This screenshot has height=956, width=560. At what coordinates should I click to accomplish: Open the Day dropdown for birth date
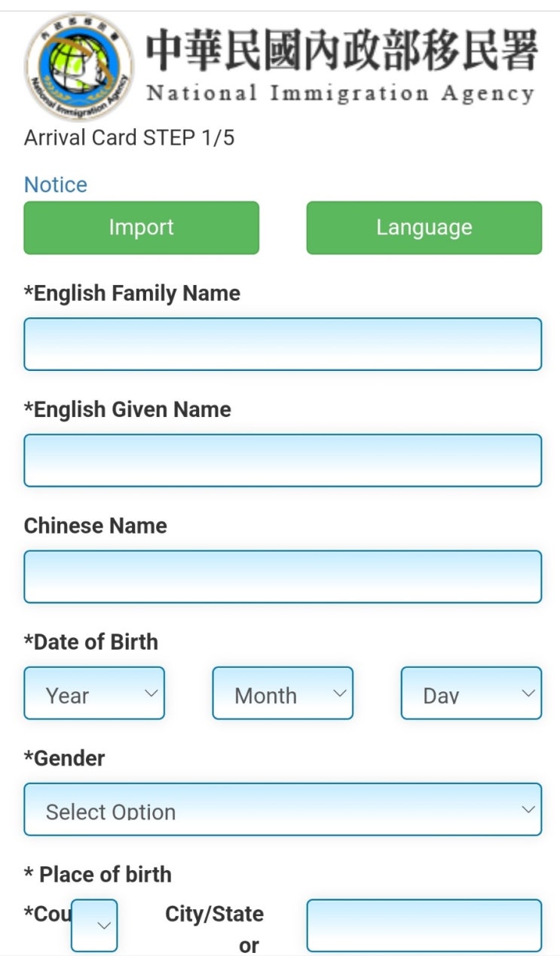tap(471, 693)
